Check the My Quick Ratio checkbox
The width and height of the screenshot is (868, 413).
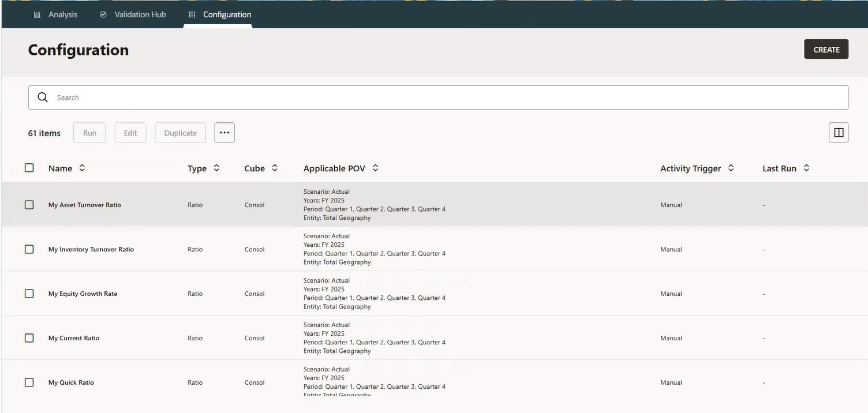coord(29,382)
